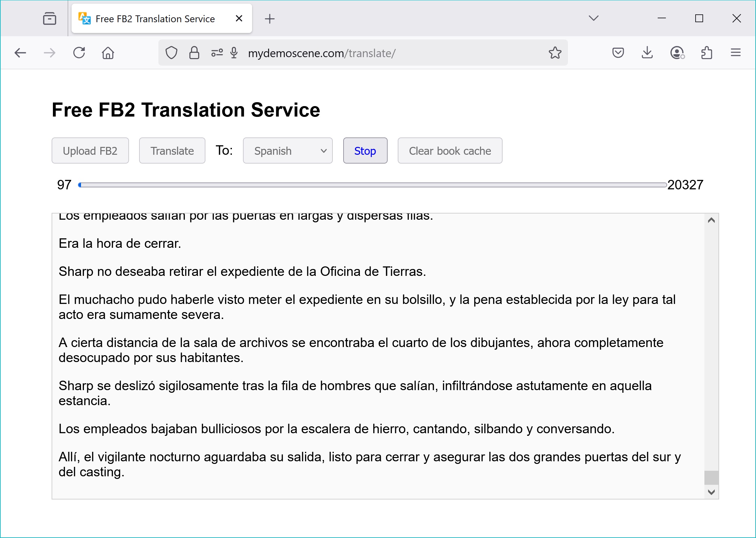The image size is (756, 538).
Task: Open the extensions puzzle-piece icon
Action: 707,52
